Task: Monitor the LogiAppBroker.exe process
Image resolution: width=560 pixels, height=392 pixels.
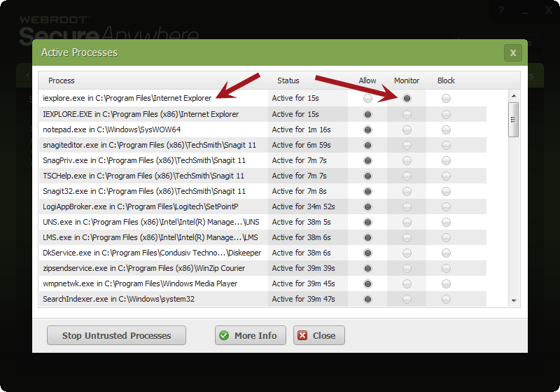Action: coord(407,206)
